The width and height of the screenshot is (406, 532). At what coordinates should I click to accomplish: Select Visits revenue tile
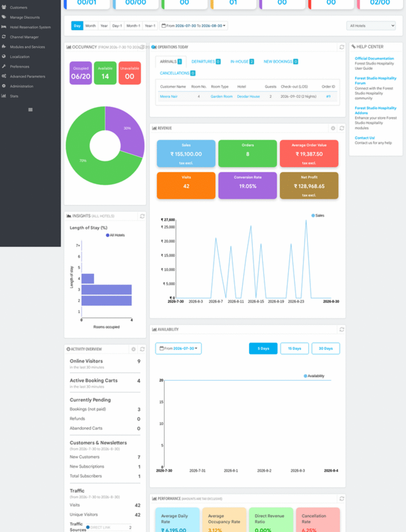(186, 186)
